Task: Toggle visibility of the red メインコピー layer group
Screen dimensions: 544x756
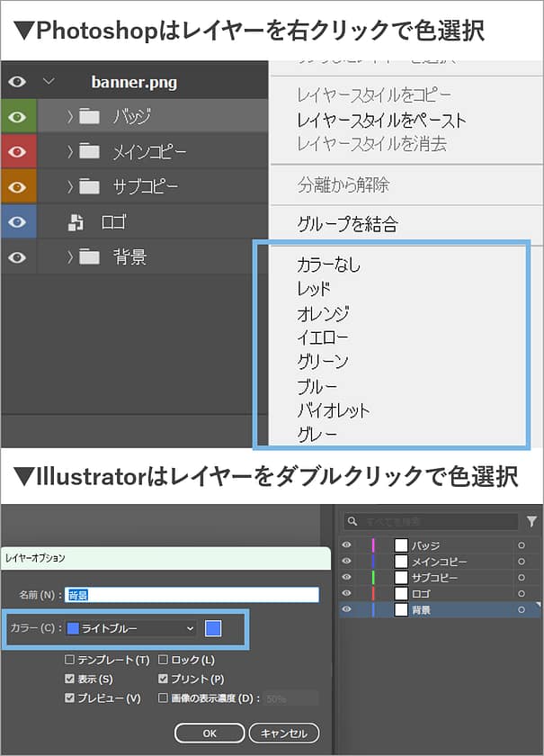Action: click(x=17, y=152)
